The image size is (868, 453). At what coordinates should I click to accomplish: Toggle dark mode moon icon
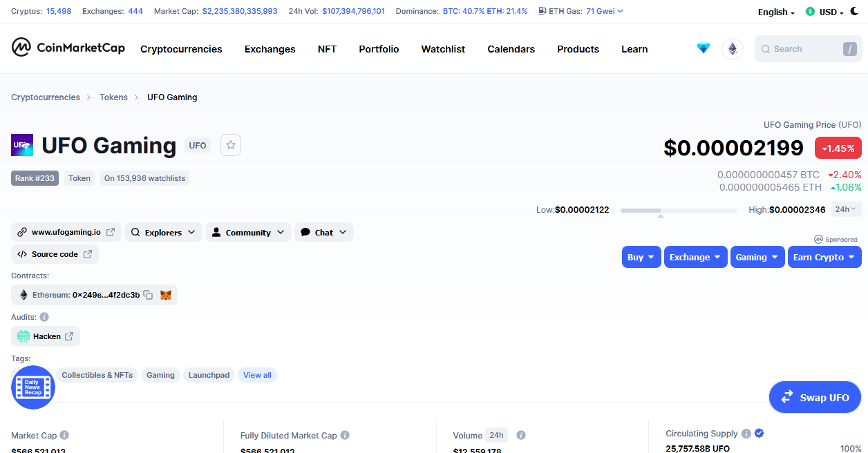pyautogui.click(x=854, y=11)
